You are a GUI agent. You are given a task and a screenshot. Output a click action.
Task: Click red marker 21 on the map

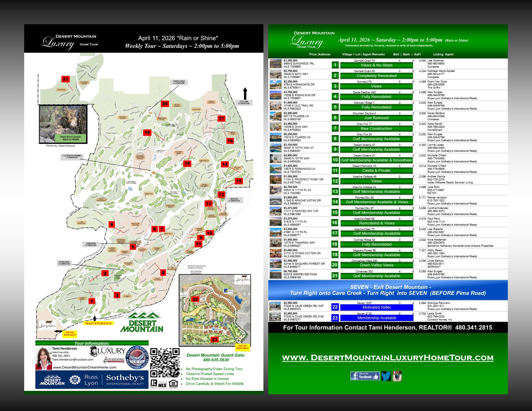click(65, 79)
